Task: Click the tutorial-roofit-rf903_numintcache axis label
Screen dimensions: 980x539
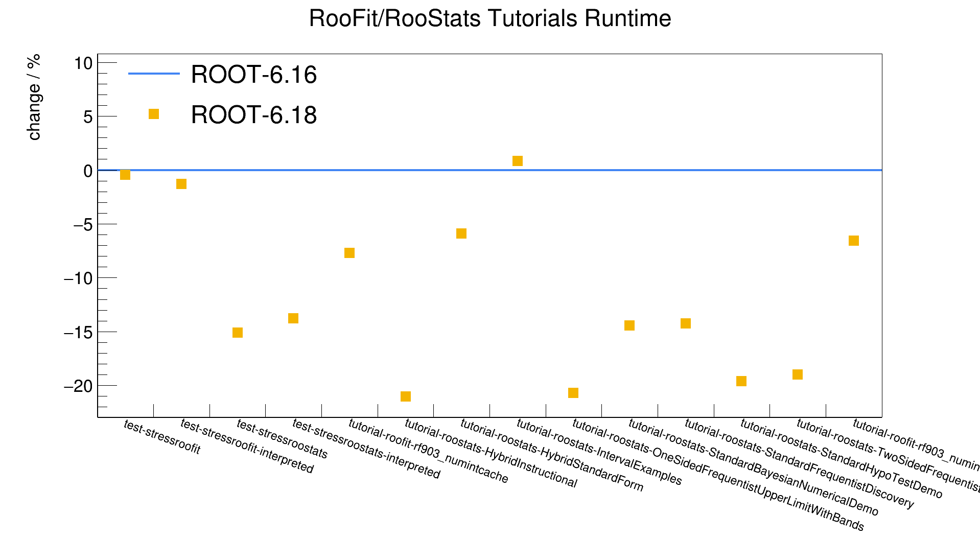Action: point(428,451)
